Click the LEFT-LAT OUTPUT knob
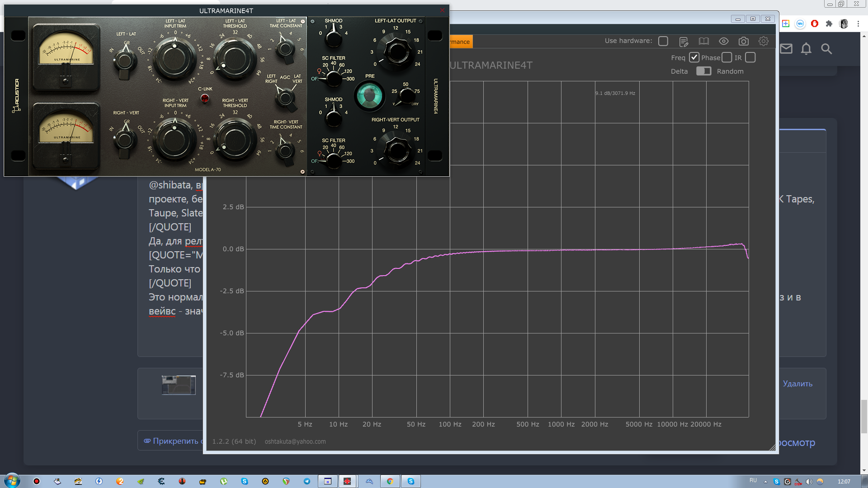Screen dimensions: 868x488 (x=396, y=51)
